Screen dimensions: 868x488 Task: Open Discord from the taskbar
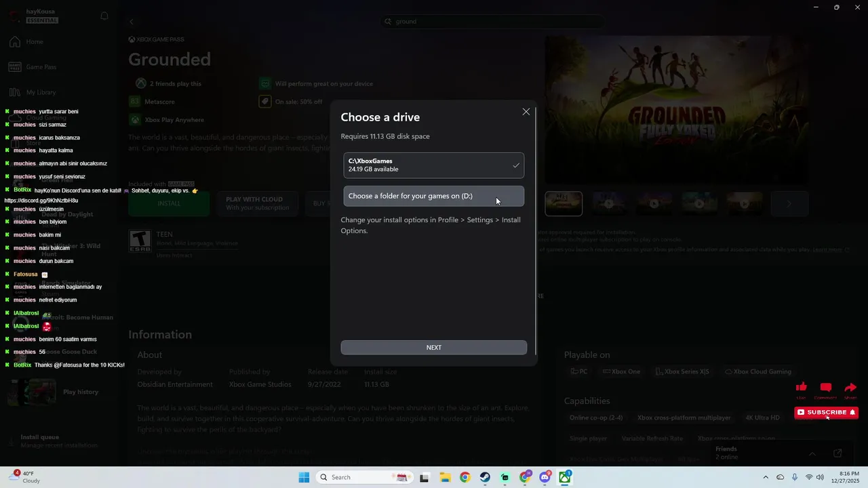click(545, 477)
